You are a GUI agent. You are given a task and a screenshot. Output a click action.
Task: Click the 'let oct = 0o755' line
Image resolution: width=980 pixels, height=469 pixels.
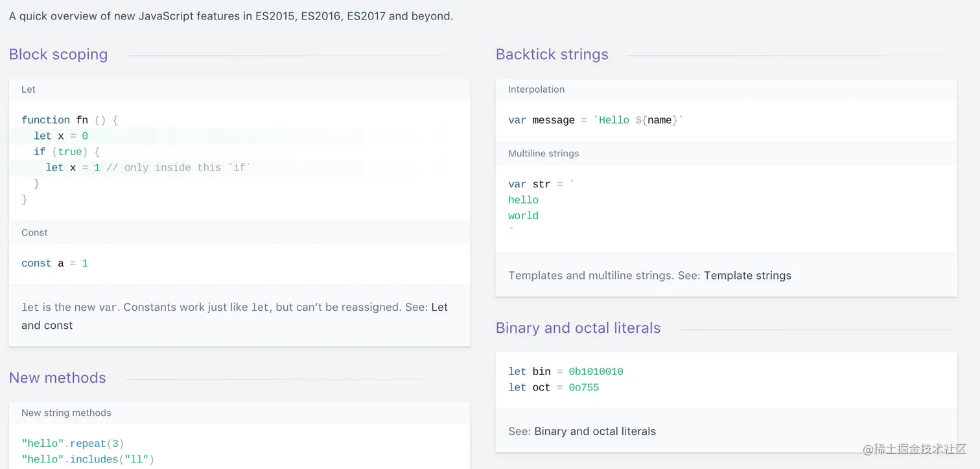point(554,388)
